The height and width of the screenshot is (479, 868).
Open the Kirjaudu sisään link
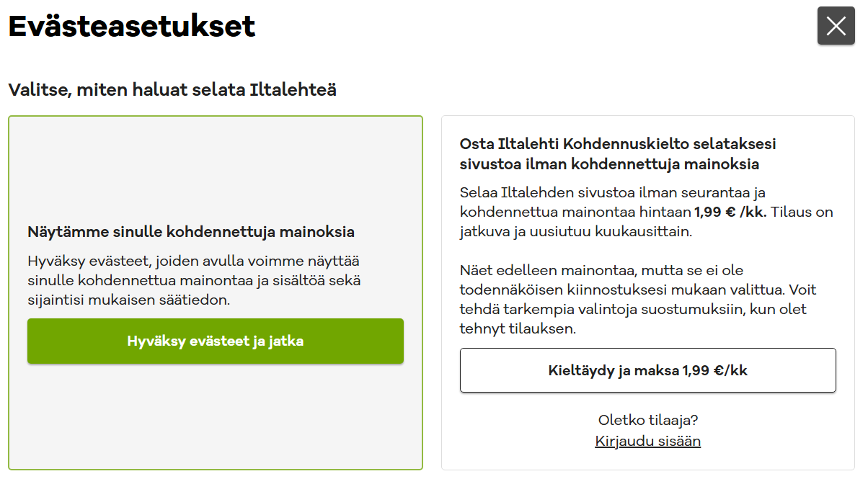(647, 441)
